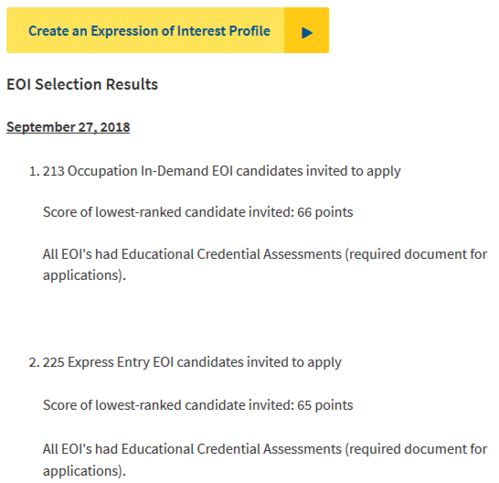Click second Educational Credential Assessments paragraph

coord(265,460)
